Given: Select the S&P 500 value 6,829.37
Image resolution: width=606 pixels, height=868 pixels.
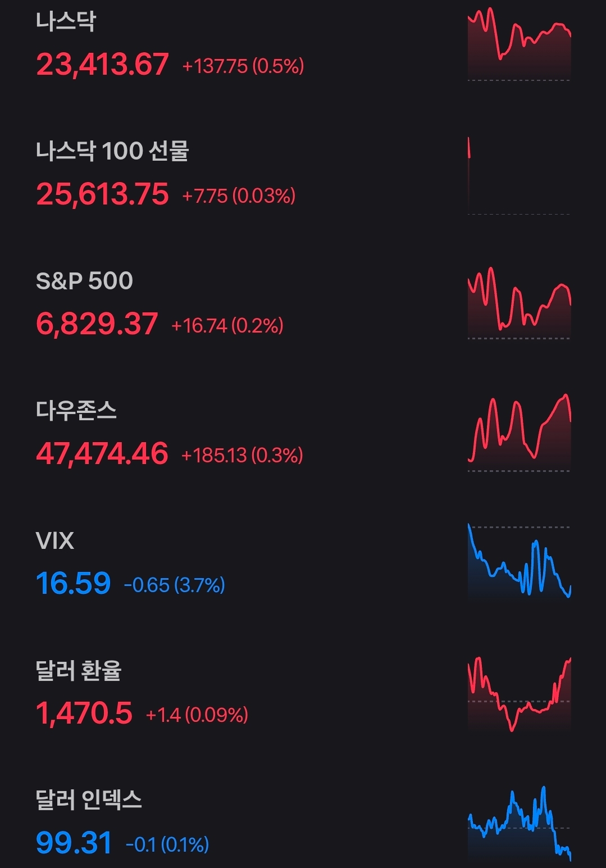Looking at the screenshot, I should (97, 324).
